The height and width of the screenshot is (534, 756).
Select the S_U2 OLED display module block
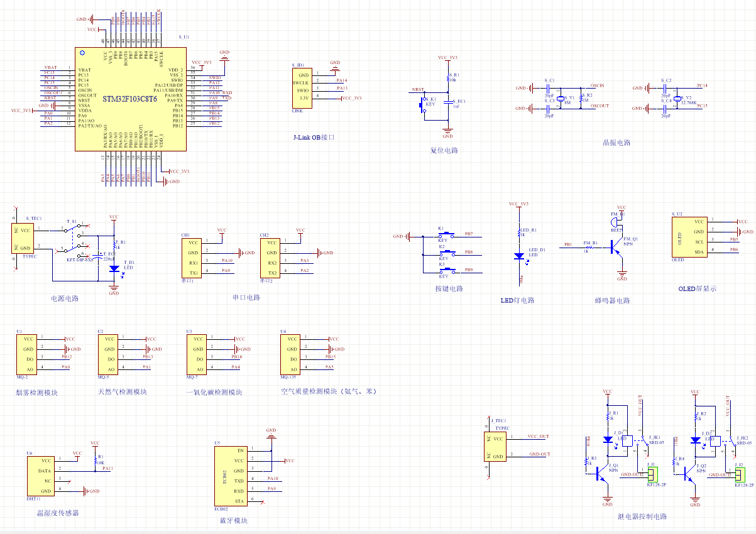coord(689,236)
